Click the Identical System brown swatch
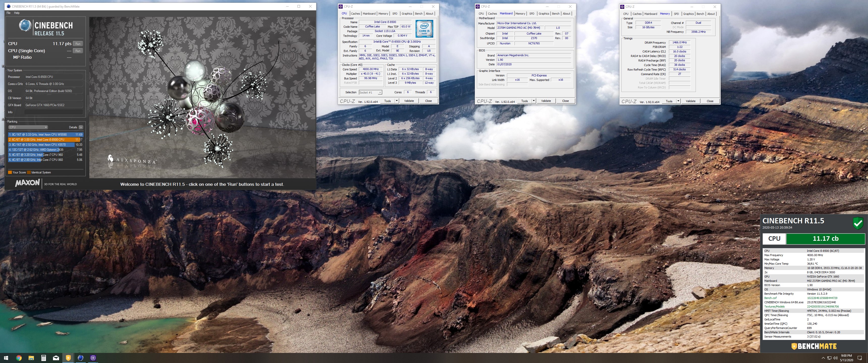The width and height of the screenshot is (868, 363). 29,172
